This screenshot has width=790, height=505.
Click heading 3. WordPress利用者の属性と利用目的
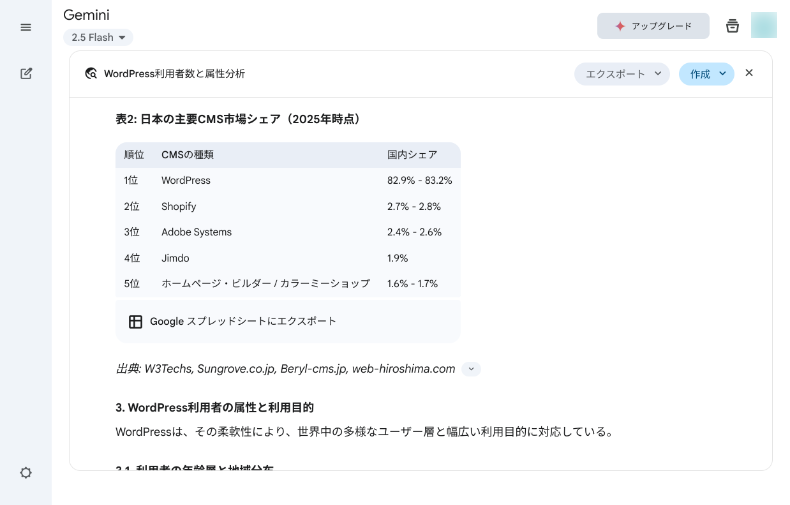click(215, 408)
